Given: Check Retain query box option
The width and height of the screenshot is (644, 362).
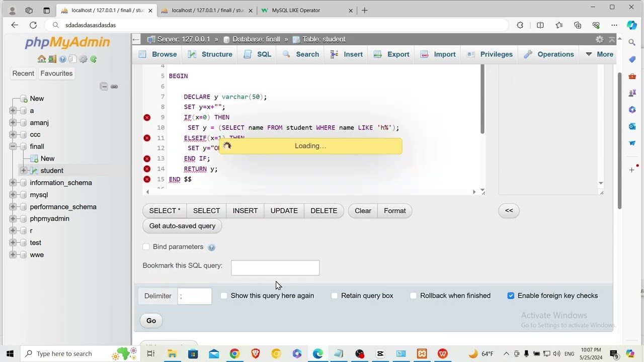Looking at the screenshot, I should (335, 296).
